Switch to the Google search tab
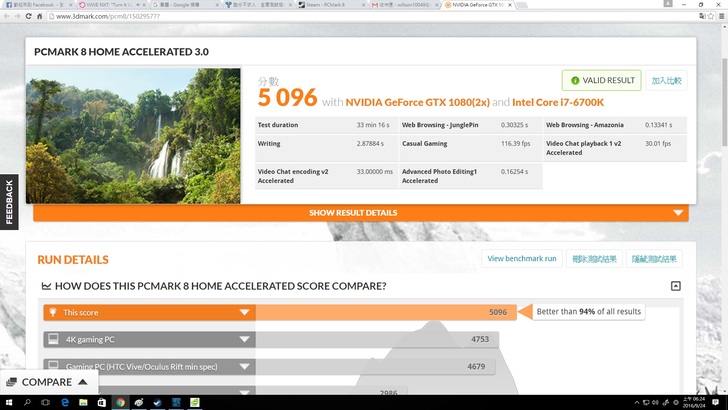728x410 pixels. (x=184, y=5)
